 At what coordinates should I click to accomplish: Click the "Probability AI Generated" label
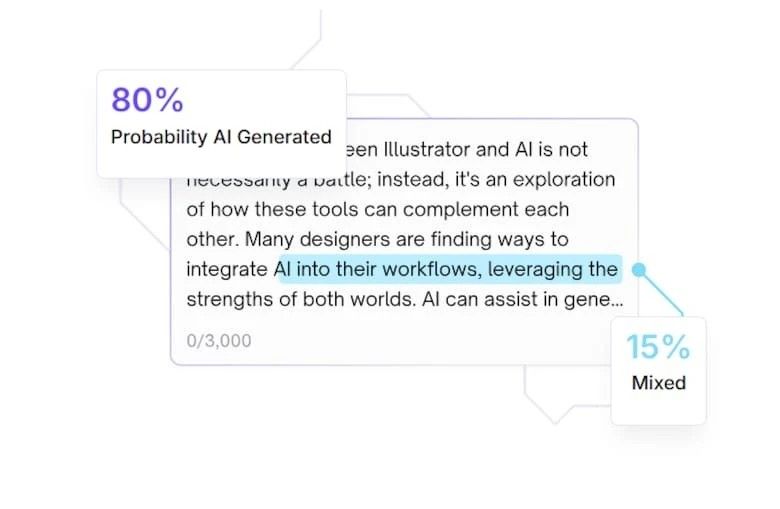[x=220, y=137]
